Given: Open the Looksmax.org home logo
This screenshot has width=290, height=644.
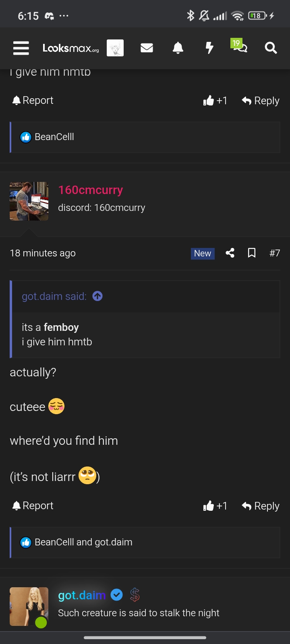Looking at the screenshot, I should pyautogui.click(x=71, y=48).
